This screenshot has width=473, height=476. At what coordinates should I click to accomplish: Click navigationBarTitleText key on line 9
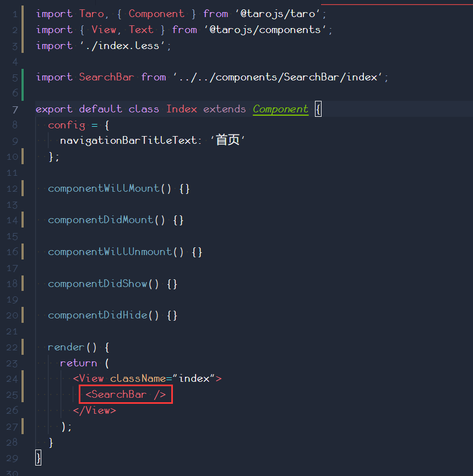pyautogui.click(x=128, y=140)
